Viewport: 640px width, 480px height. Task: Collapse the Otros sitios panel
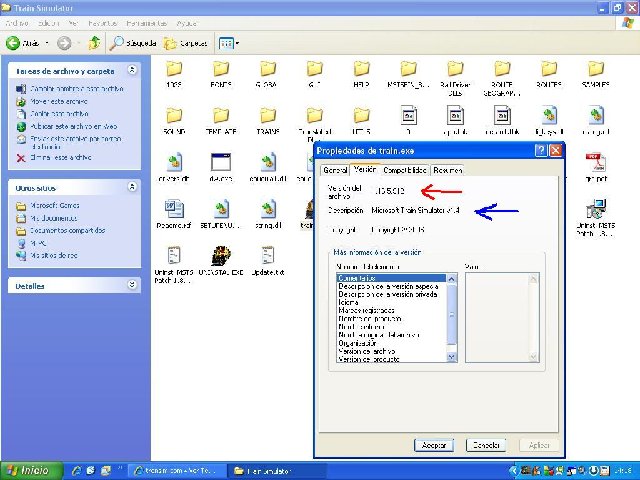[x=133, y=187]
